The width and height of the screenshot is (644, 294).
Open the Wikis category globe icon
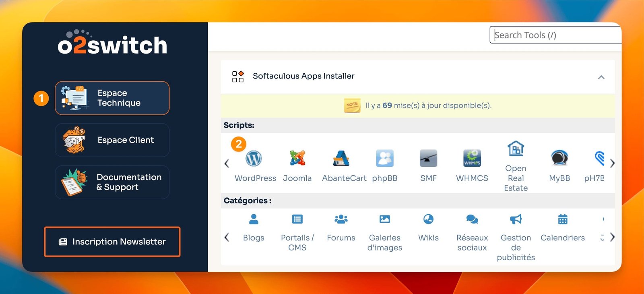click(x=428, y=219)
